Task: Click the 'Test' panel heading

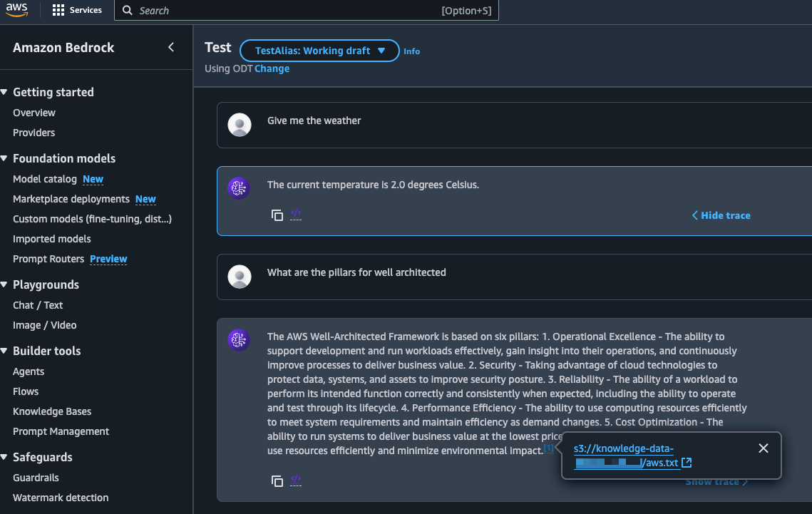Action: coord(218,48)
